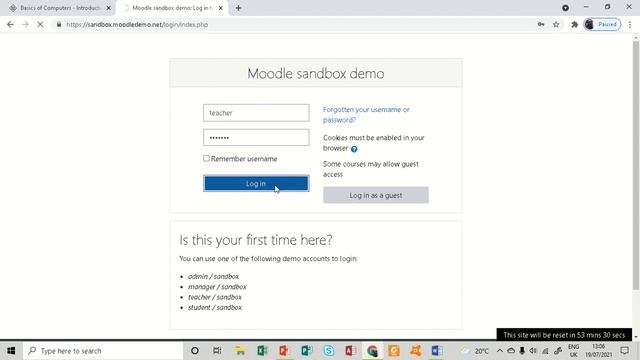Open Avast antivirus taskbar icon
The image size is (640, 360).
click(x=416, y=351)
